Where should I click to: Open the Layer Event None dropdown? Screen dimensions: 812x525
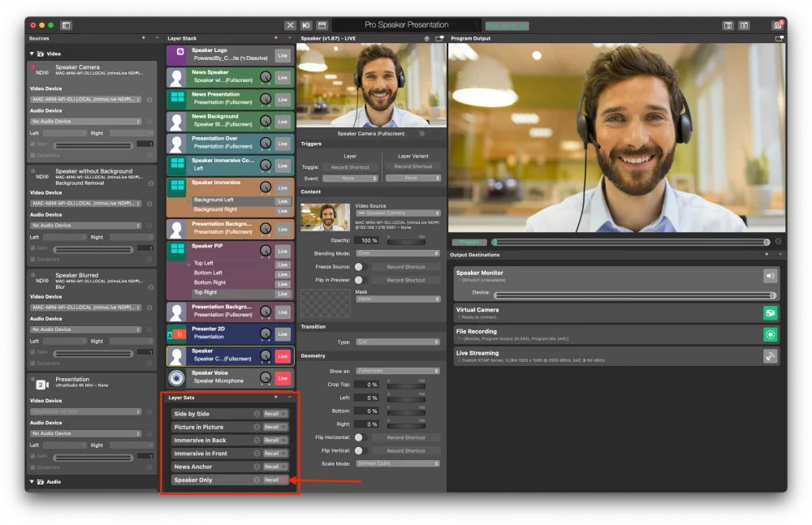coord(351,178)
